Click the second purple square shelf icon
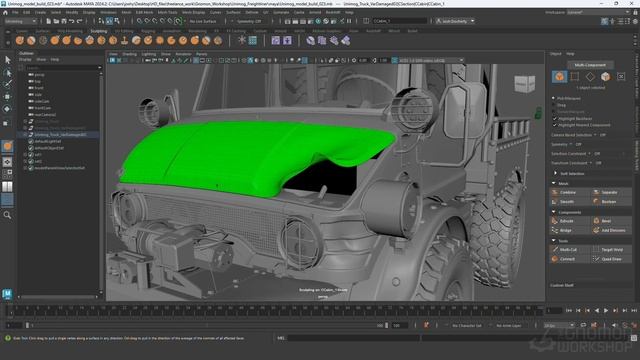 pos(287,40)
